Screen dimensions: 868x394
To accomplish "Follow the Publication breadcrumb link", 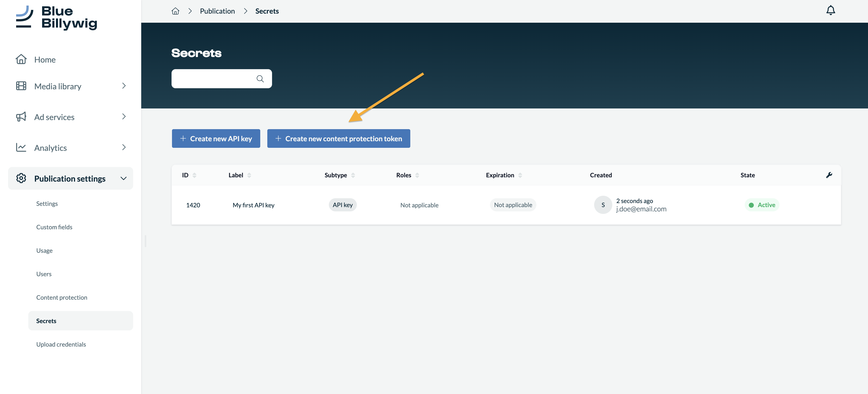I will pyautogui.click(x=217, y=11).
